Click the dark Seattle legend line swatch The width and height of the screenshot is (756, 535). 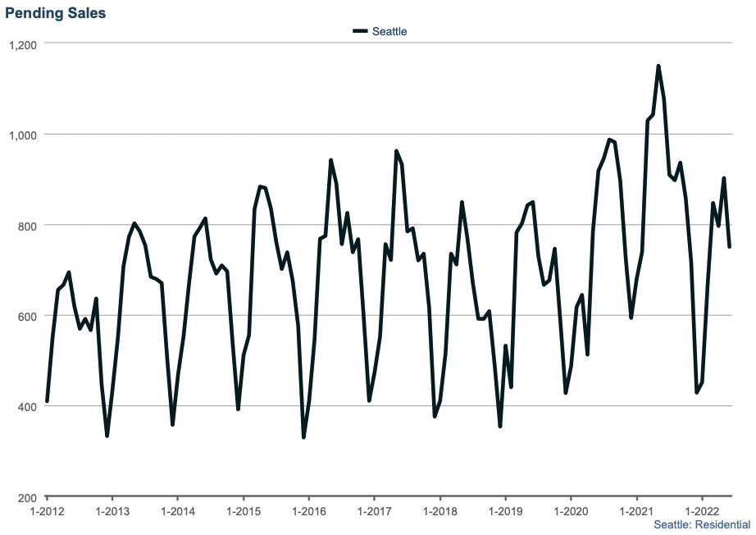tap(361, 31)
